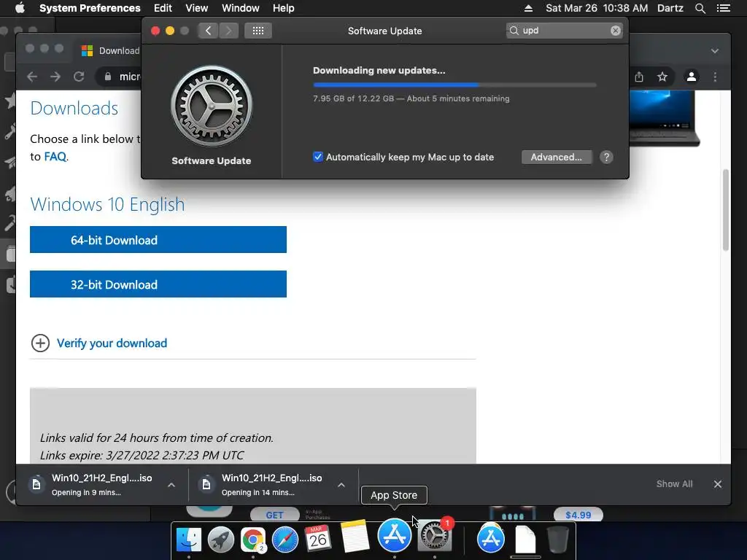
Task: Expand options for first Win10 ISO download
Action: (x=171, y=485)
